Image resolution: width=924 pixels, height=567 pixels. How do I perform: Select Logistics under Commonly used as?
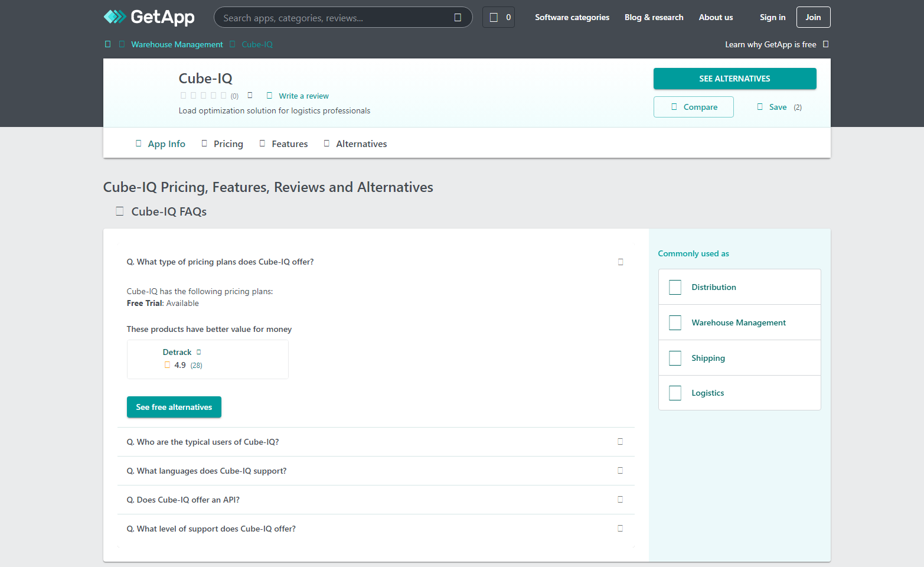(740, 393)
